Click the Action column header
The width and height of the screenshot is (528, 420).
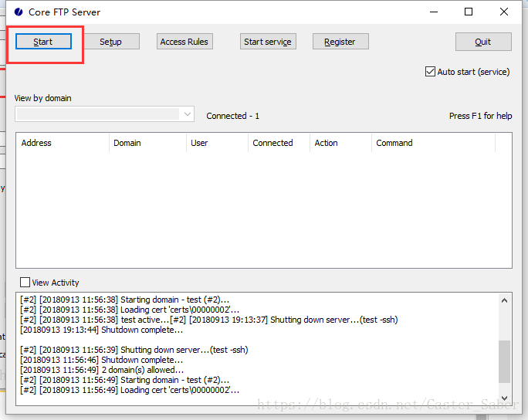tap(340, 143)
